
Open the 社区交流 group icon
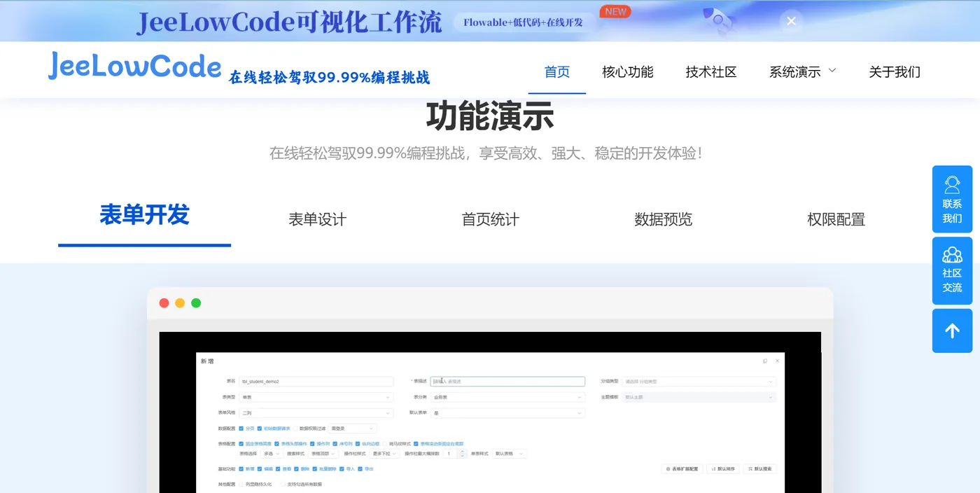click(x=952, y=255)
